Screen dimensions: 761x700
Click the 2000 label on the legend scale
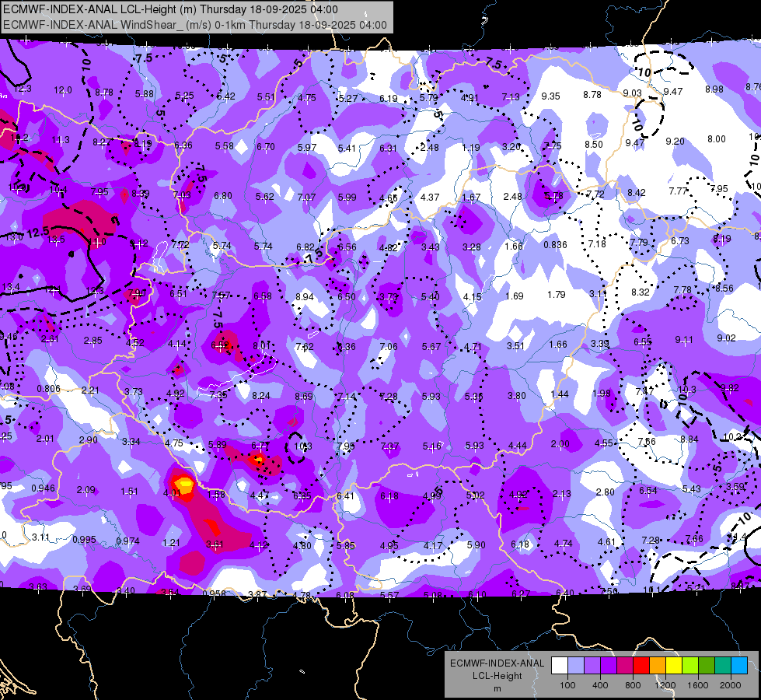coord(731,685)
